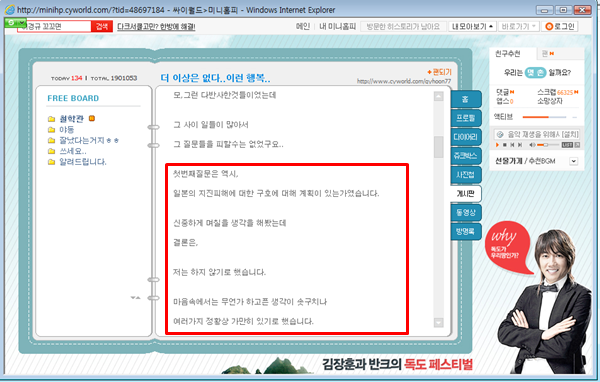
Task: Select the 게시판 tab
Action: click(466, 194)
